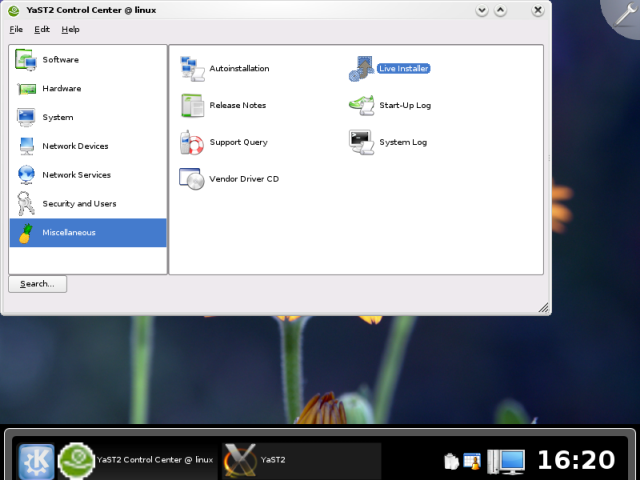Open the Edit menu

click(x=42, y=29)
